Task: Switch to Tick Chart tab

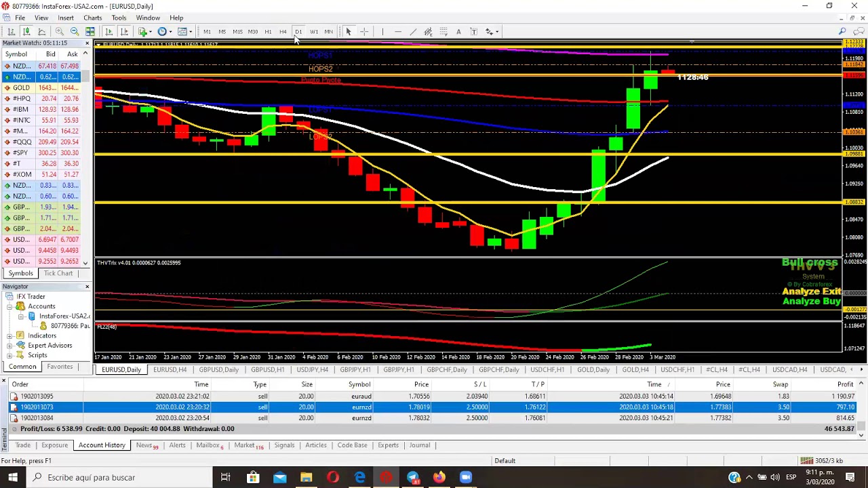Action: coord(58,273)
